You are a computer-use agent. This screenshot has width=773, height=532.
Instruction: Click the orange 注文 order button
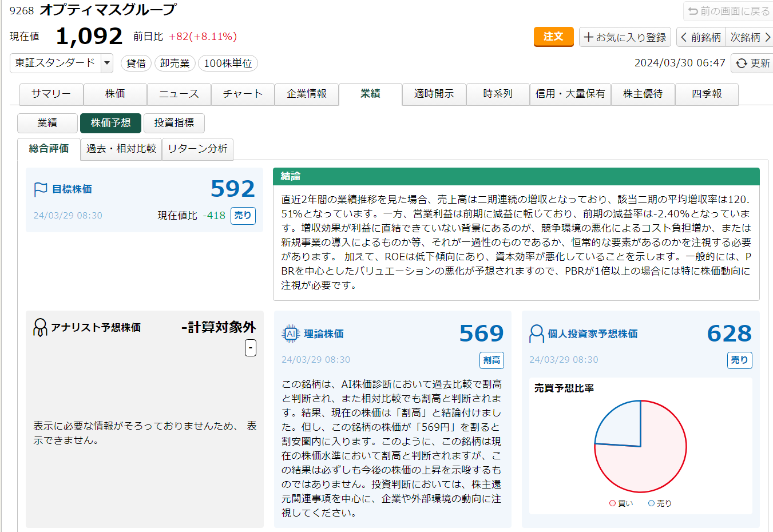tap(553, 37)
